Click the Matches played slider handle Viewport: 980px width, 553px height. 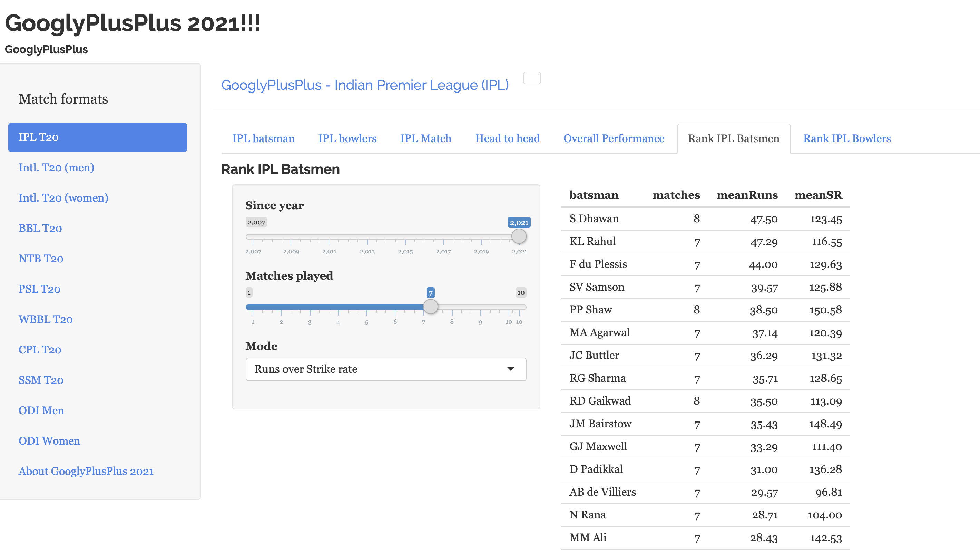point(430,307)
